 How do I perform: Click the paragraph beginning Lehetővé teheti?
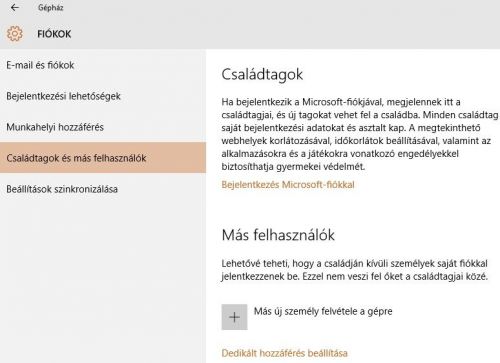point(355,270)
